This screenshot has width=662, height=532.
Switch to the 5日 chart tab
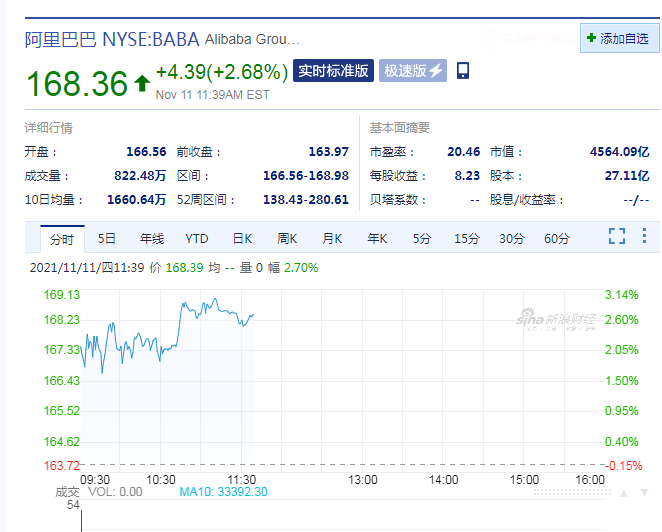(x=107, y=239)
